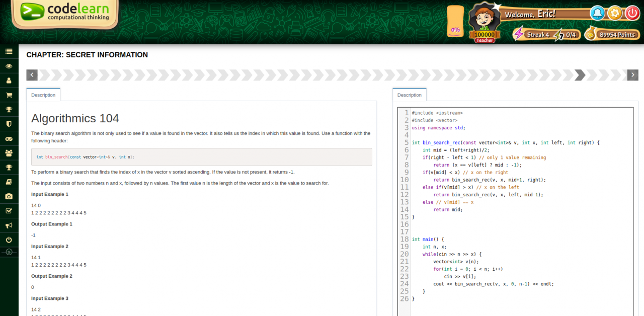Click the book icon in sidebar
Viewport: 644px width, 316px height.
(9, 182)
